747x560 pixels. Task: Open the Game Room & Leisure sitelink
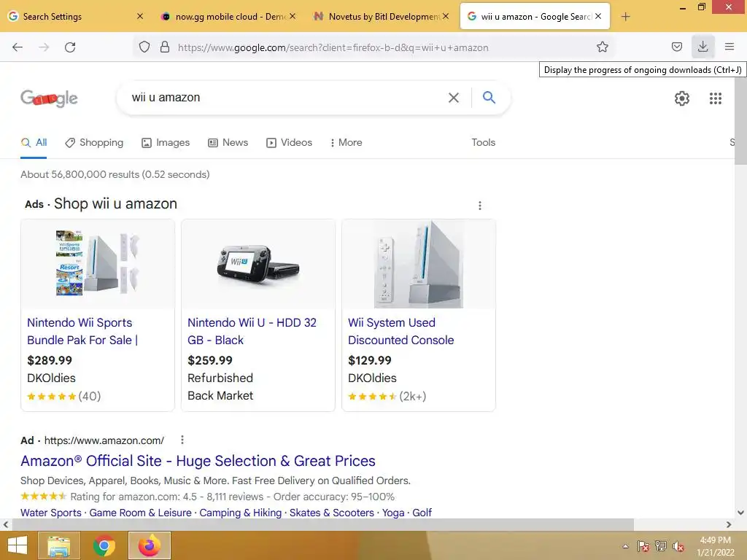(140, 513)
